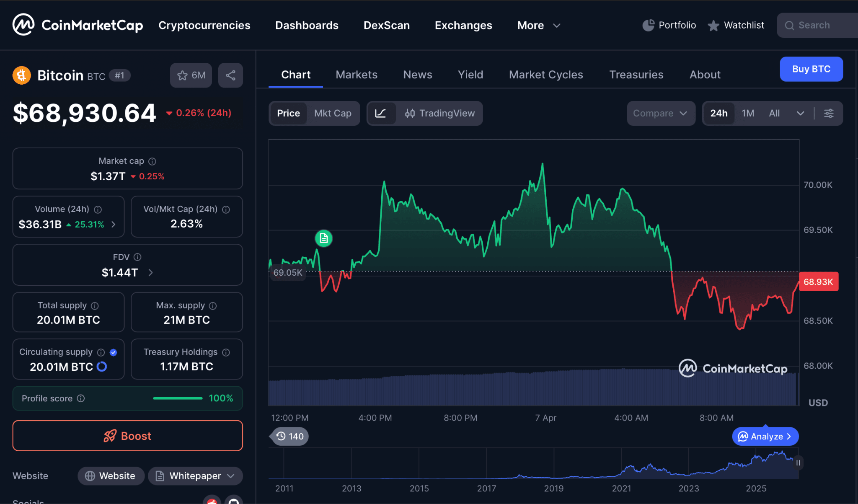Open the Whitepaper dropdown
858x504 pixels.
(x=195, y=476)
